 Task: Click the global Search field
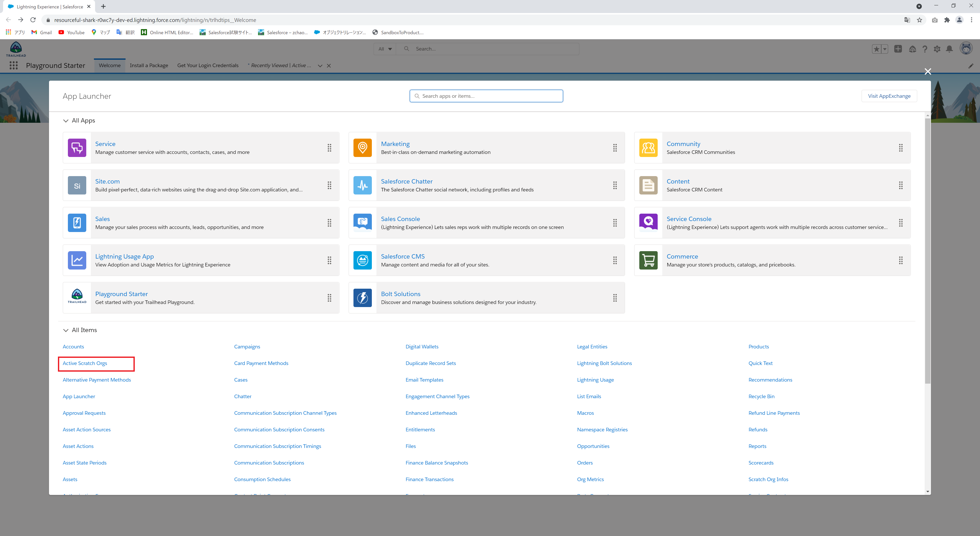(487, 49)
